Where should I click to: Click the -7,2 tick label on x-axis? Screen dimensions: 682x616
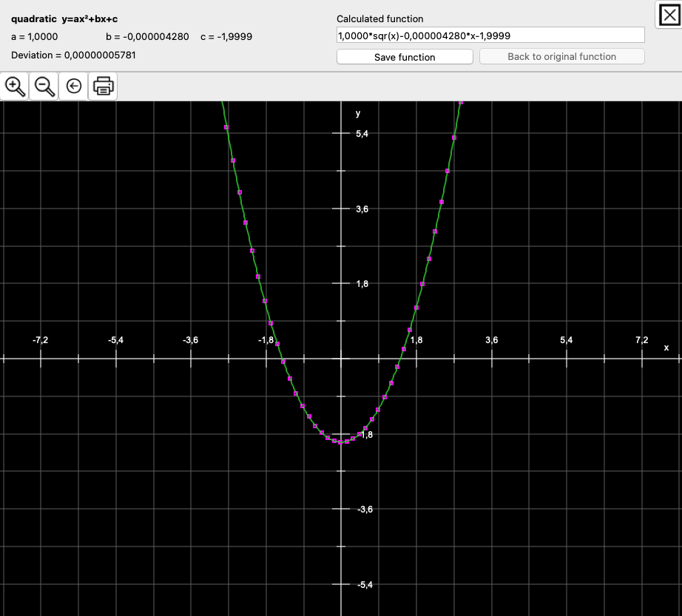pyautogui.click(x=41, y=340)
